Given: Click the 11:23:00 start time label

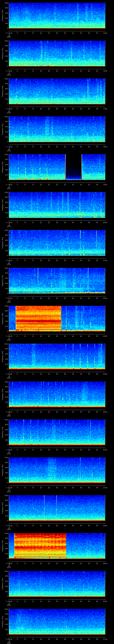Looking at the screenshot, I should [x=9, y=374].
